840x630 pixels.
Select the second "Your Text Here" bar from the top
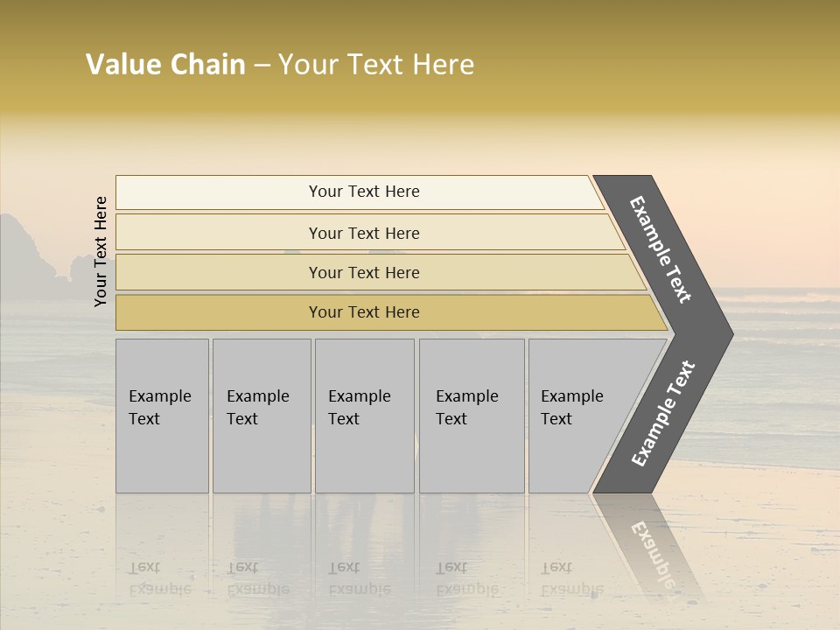tap(363, 233)
